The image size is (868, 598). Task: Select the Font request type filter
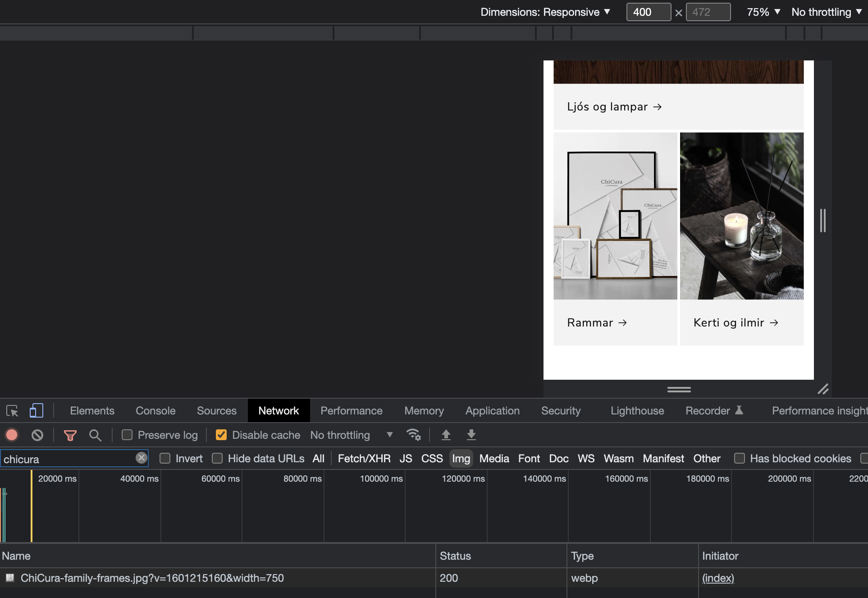(x=529, y=458)
